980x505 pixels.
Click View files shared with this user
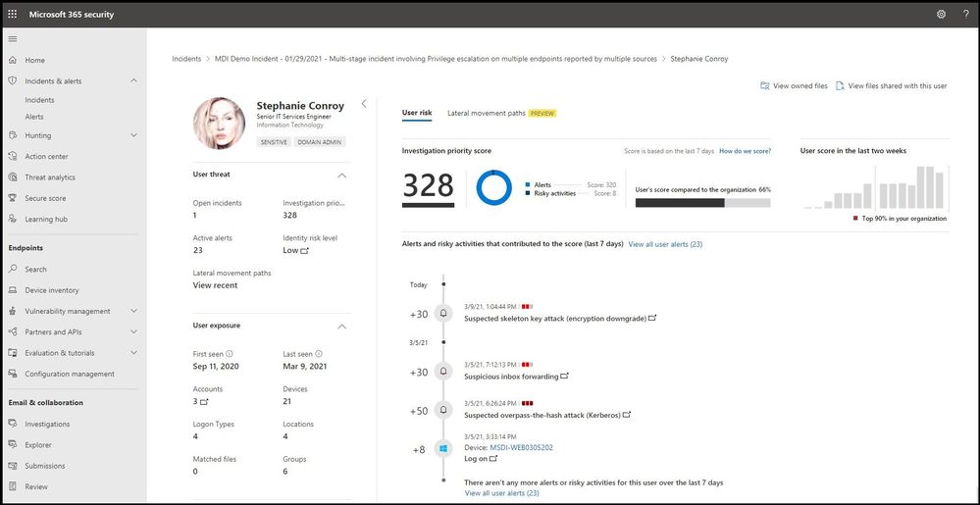click(x=892, y=86)
